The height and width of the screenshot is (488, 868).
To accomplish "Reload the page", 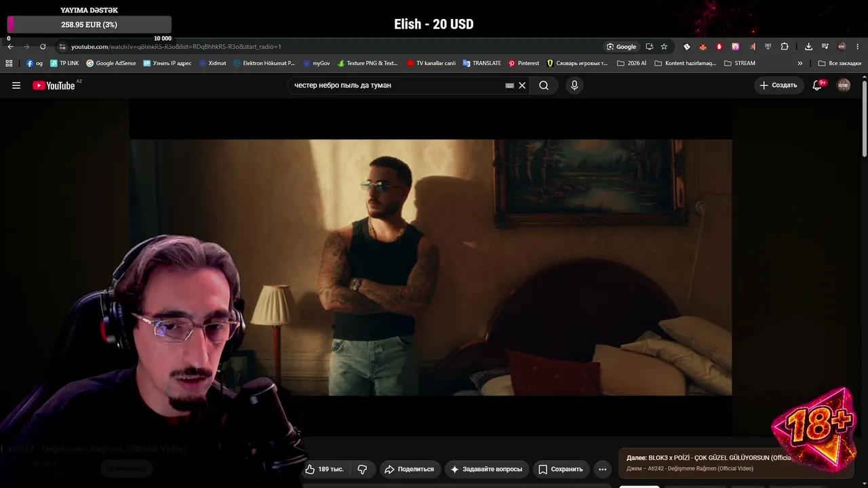I will pos(43,47).
